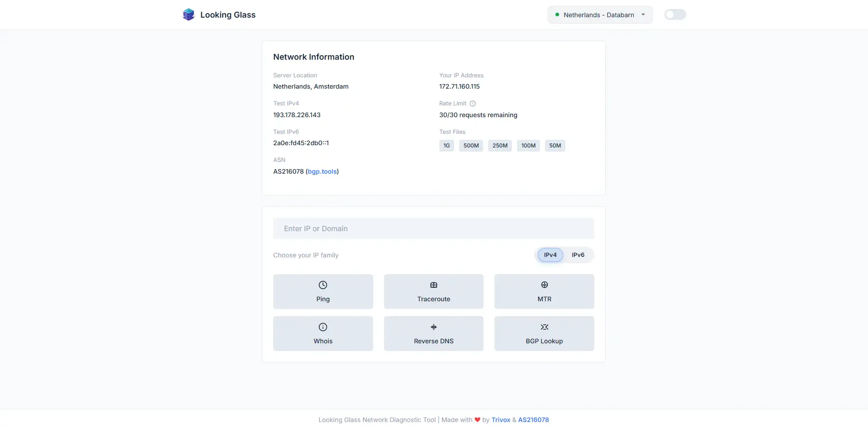Download the 500M test file

pos(471,146)
